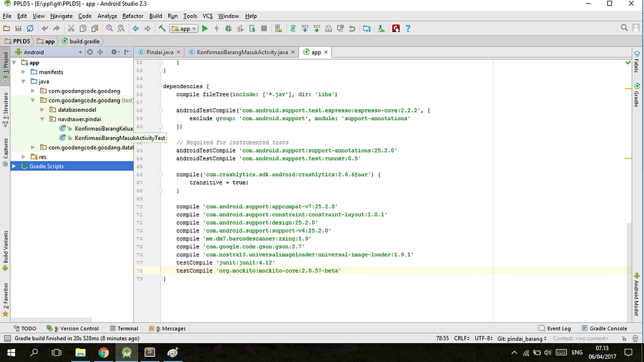This screenshot has width=644, height=362.
Task: Toggle the fold marker at dependencies line
Action: coord(160,86)
